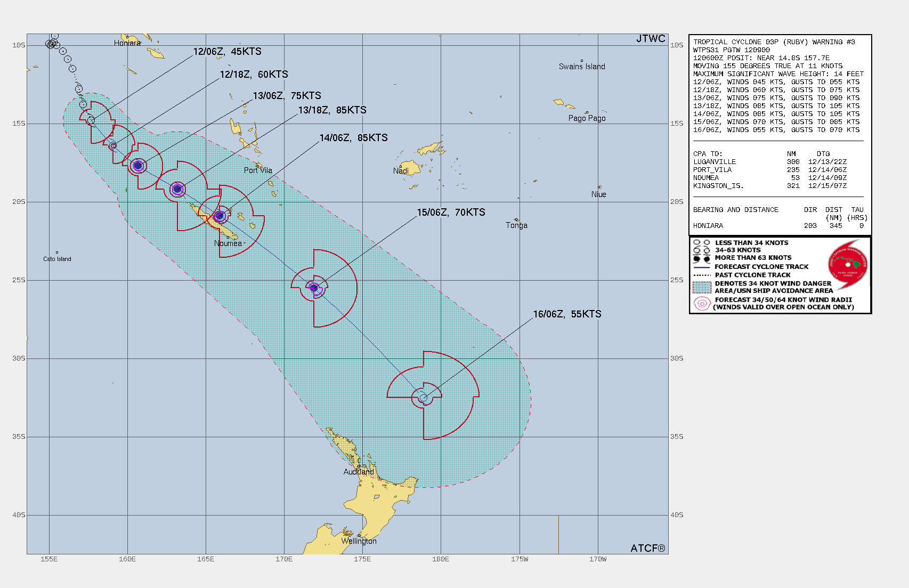Click the 14/06Z WINDS 085 KTS text line
Image resolution: width=909 pixels, height=588 pixels.
[776, 114]
